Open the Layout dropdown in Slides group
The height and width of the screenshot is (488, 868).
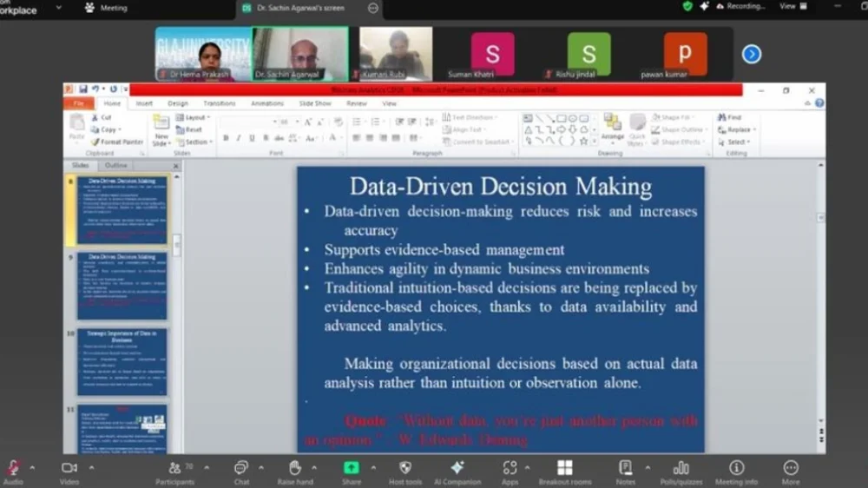(x=193, y=117)
